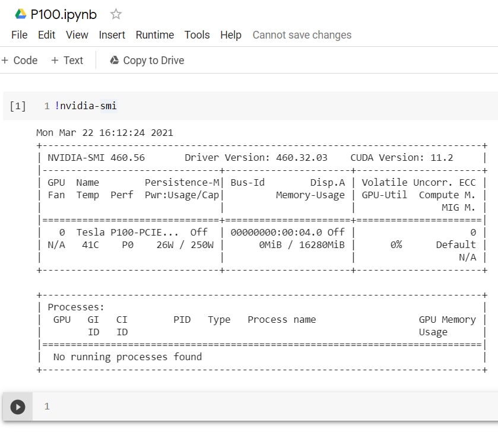Click the 'P0' performance state value
This screenshot has height=448, width=498.
coord(128,245)
